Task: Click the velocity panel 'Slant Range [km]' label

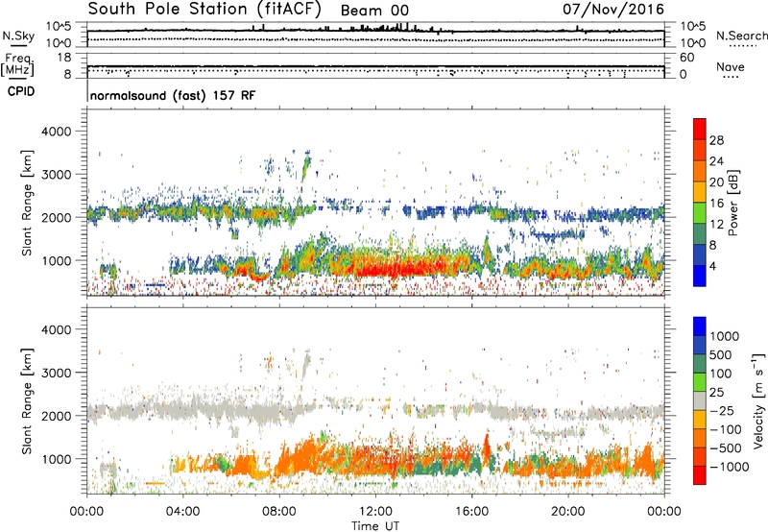Action: pyautogui.click(x=27, y=401)
